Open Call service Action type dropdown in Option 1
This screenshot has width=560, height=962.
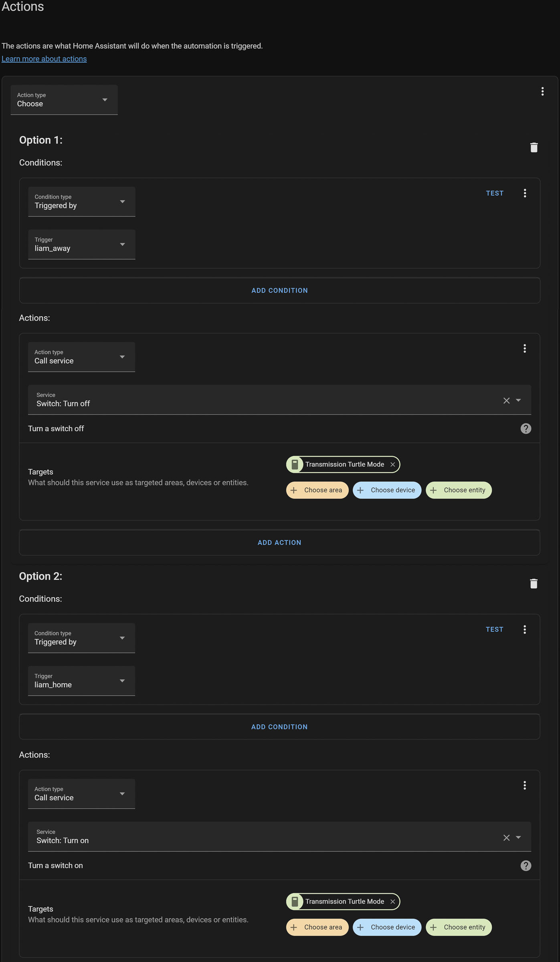click(81, 357)
